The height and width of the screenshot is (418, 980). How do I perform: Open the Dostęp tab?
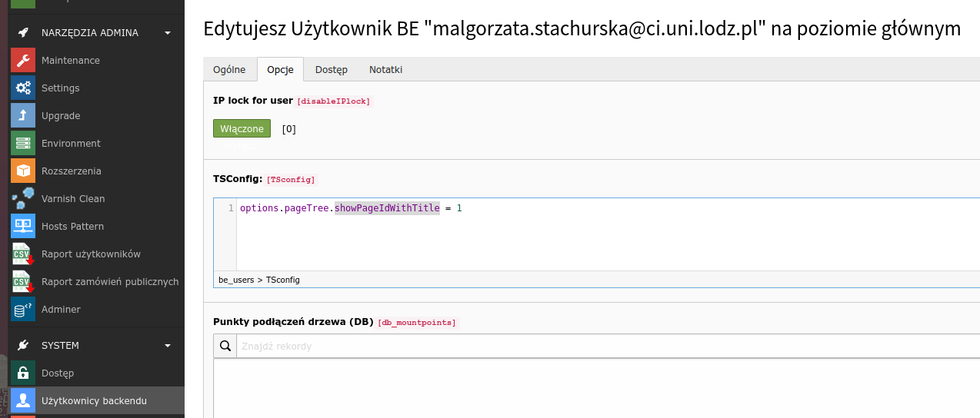tap(331, 69)
